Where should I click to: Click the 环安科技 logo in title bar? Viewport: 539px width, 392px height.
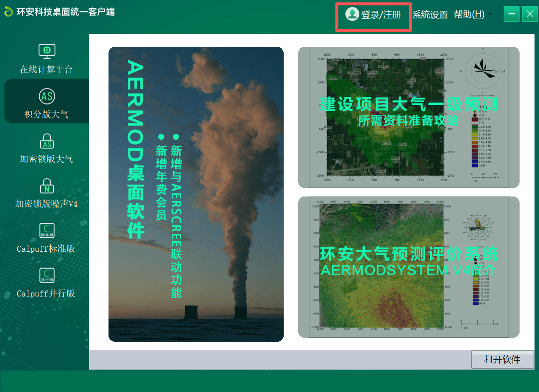click(x=8, y=12)
